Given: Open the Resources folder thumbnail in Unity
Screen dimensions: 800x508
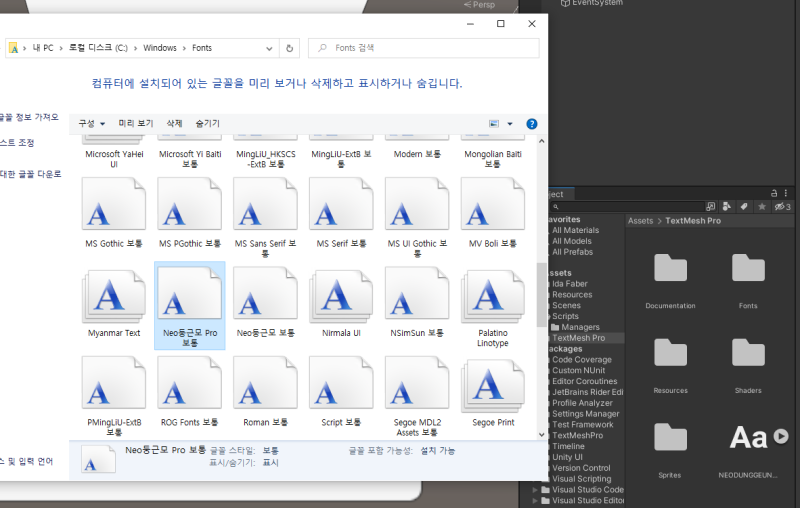Looking at the screenshot, I should click(670, 352).
